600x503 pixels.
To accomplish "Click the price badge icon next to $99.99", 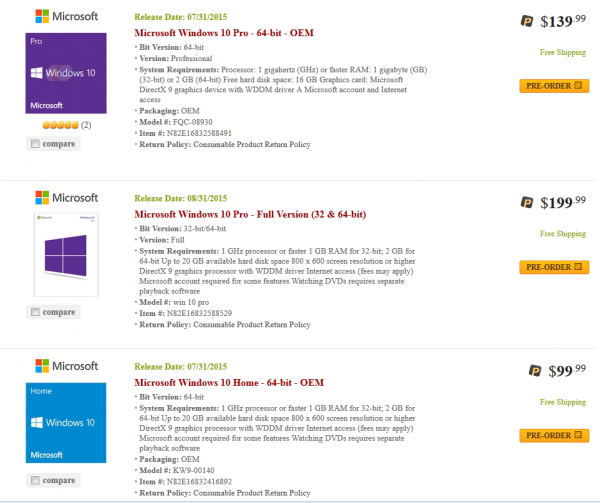I will 527,370.
